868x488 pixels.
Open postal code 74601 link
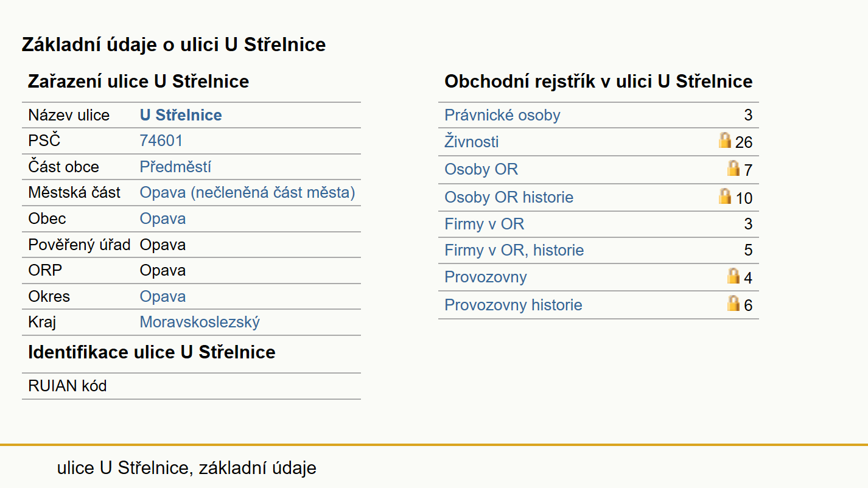pyautogui.click(x=161, y=141)
